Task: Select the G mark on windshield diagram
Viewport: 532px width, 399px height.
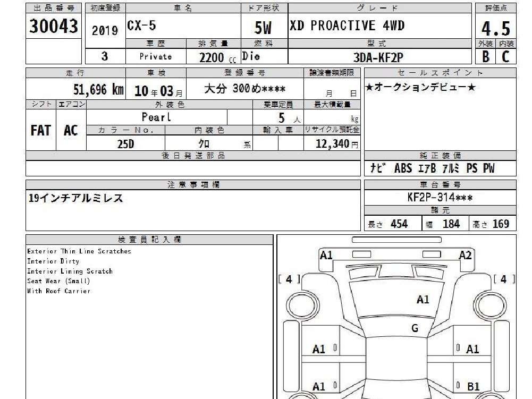Action: pos(415,328)
